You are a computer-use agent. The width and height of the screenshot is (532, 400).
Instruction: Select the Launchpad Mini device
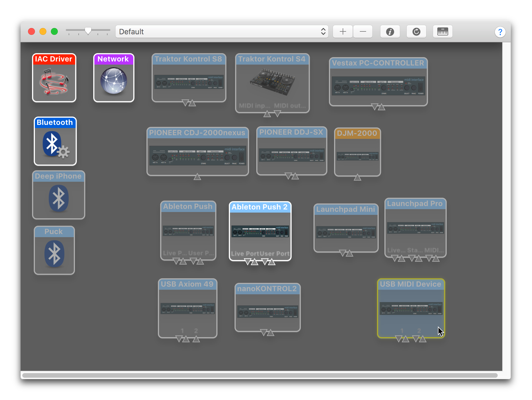(346, 228)
